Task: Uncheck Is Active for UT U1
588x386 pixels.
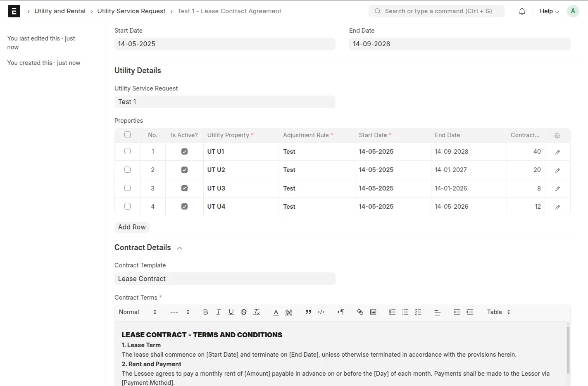Action: [184, 152]
